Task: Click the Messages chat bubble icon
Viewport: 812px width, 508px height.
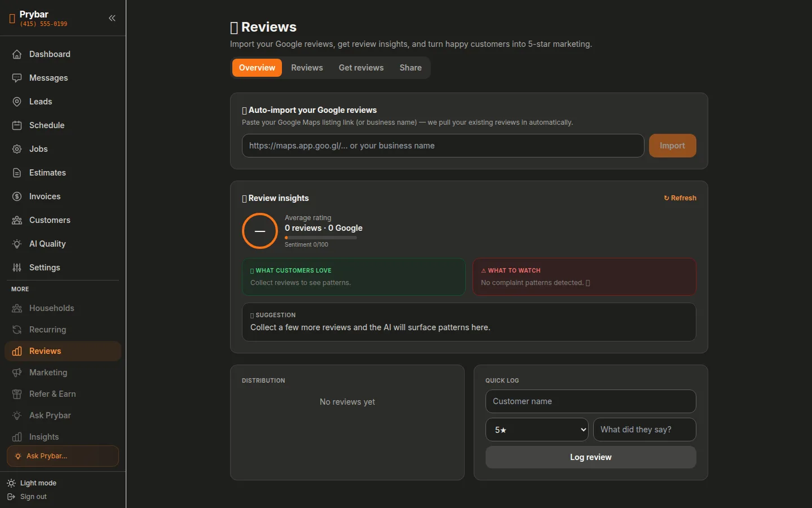Action: tap(17, 78)
